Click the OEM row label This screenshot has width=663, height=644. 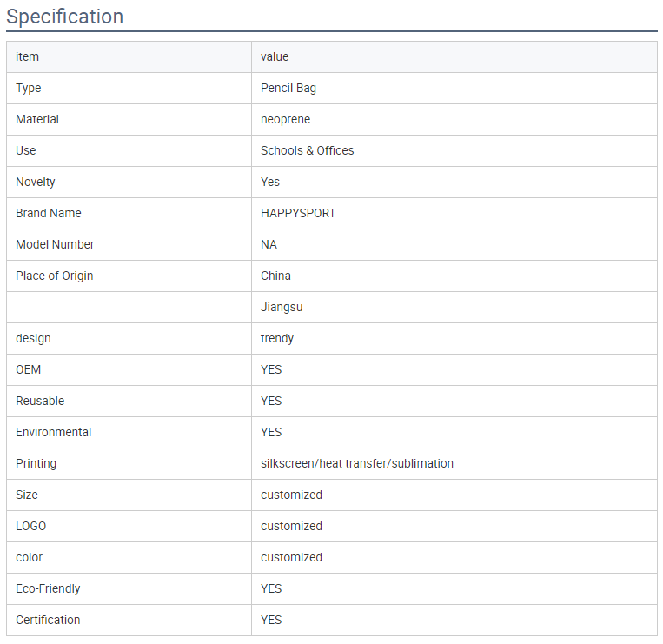pos(29,369)
